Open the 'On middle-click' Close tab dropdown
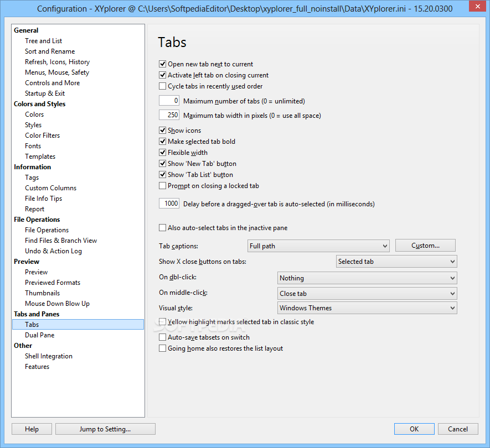 coord(367,294)
